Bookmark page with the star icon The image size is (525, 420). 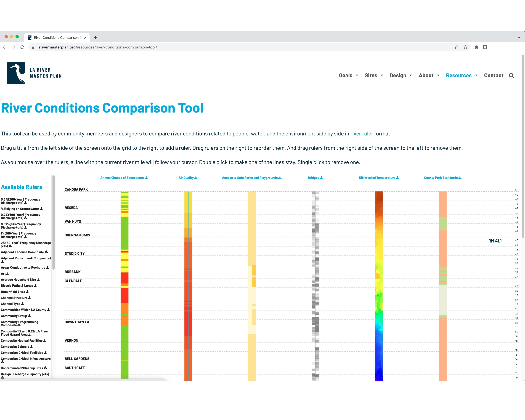pos(465,47)
